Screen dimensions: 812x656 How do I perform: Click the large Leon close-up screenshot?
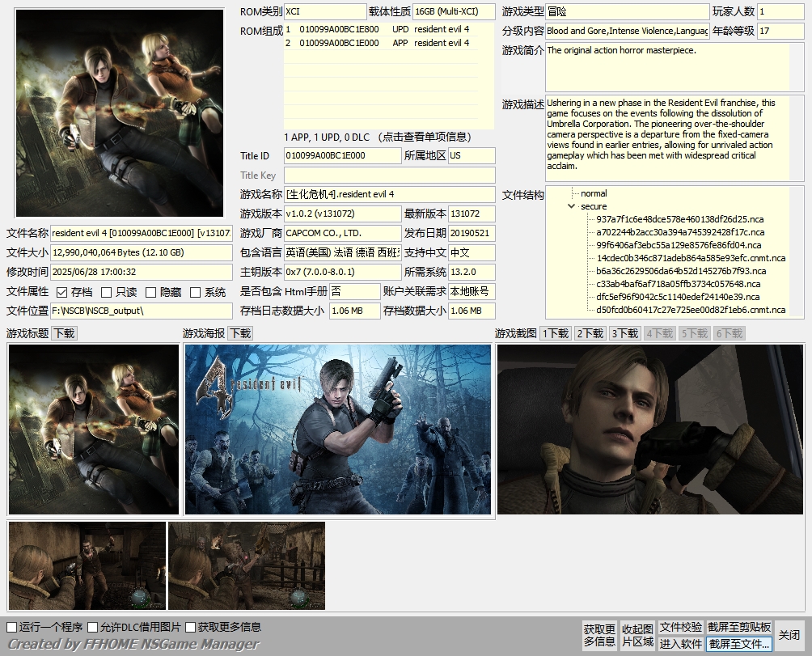[650, 430]
